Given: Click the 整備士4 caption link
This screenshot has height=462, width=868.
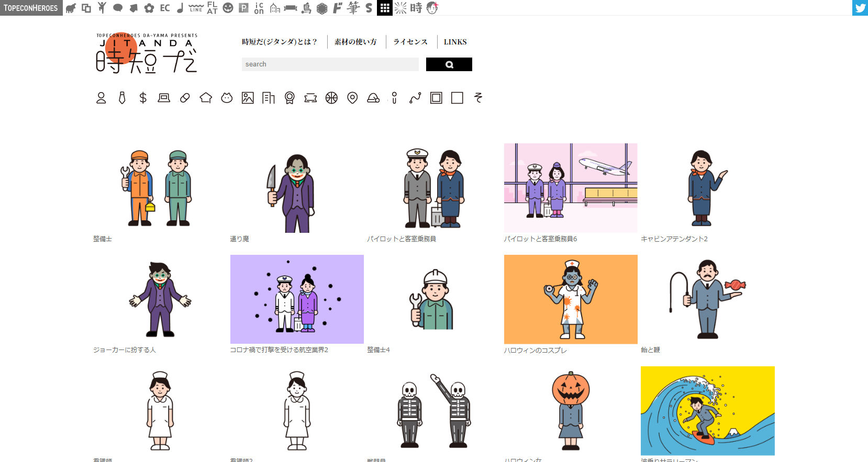Looking at the screenshot, I should tap(379, 350).
